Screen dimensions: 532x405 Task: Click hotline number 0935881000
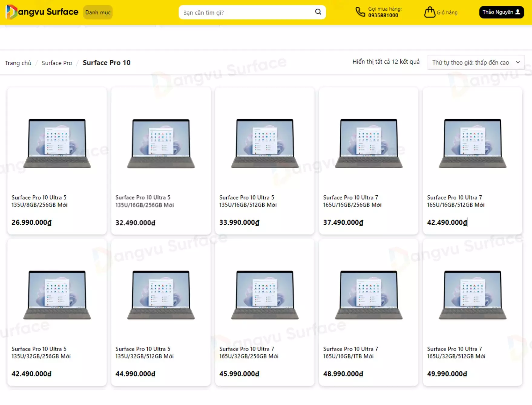click(x=383, y=15)
